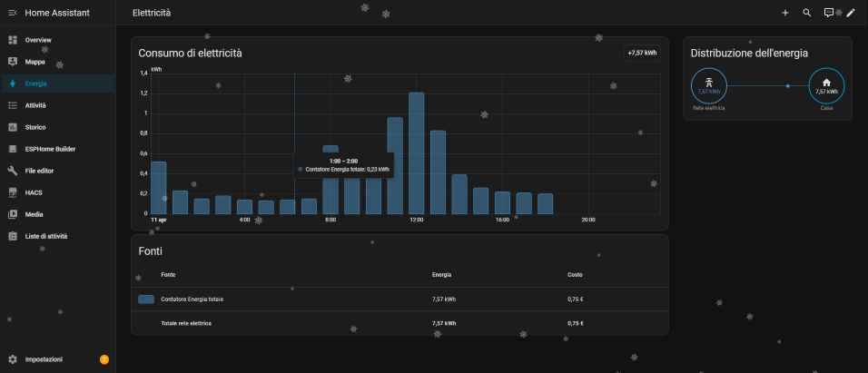This screenshot has width=868, height=373.
Task: Open the Mappa page
Action: pyautogui.click(x=35, y=62)
